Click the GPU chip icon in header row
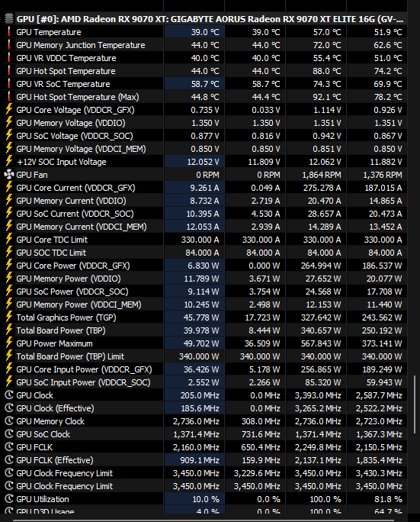Screen dimensions: 420x522 point(9,19)
